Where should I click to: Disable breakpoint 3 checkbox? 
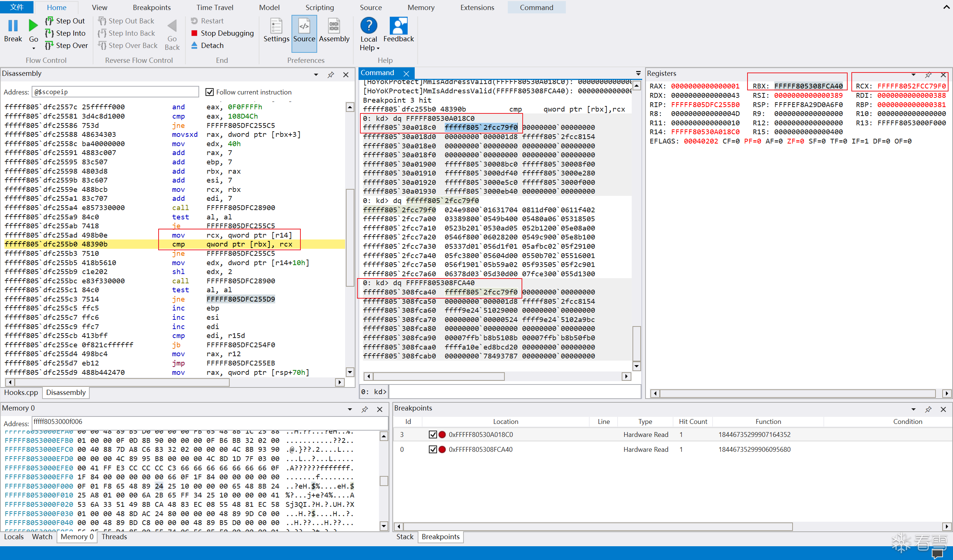[433, 435]
